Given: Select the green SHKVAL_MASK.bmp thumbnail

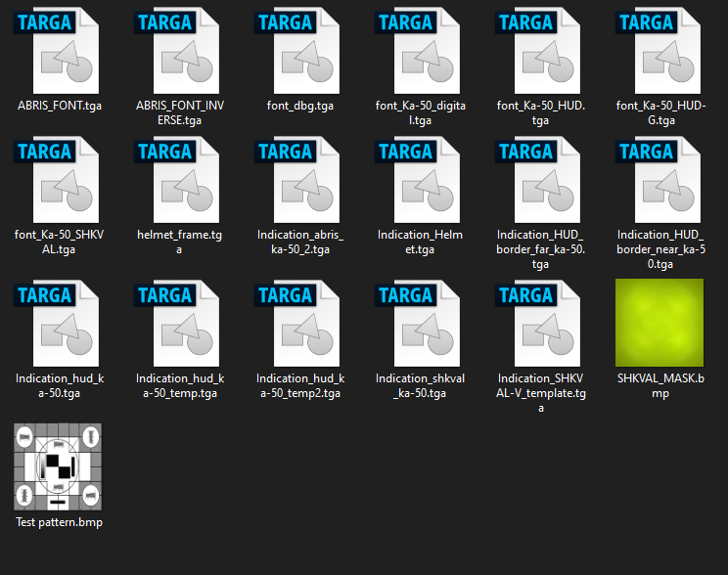Looking at the screenshot, I should (660, 323).
